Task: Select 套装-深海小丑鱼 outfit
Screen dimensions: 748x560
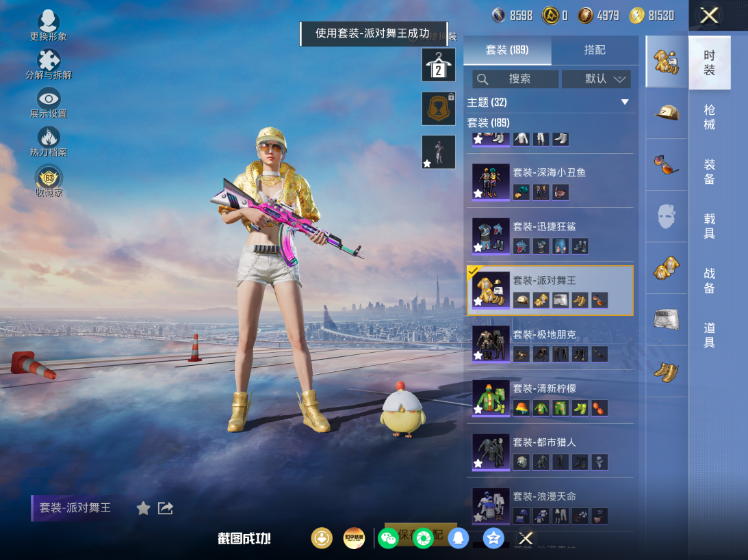Action: click(x=550, y=182)
